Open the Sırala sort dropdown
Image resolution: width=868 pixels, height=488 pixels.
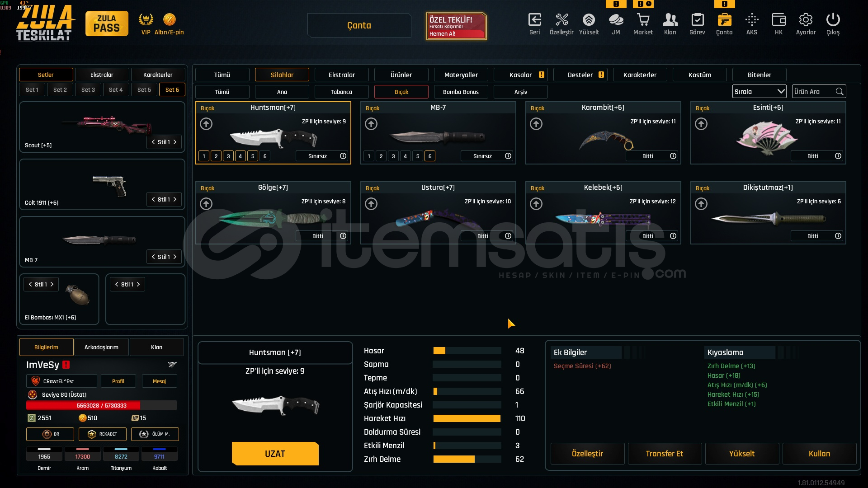tap(759, 92)
